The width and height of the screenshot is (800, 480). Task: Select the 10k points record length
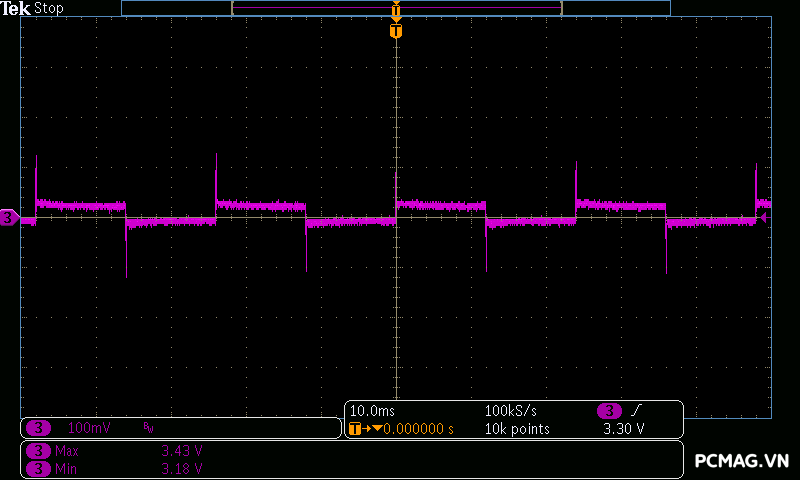coord(517,429)
